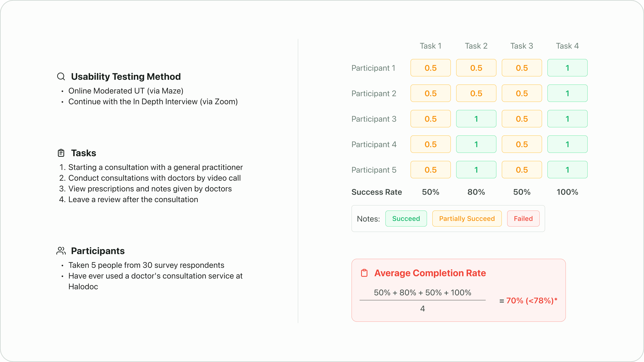
Task: Click the Participant 4 row label
Action: (x=374, y=144)
